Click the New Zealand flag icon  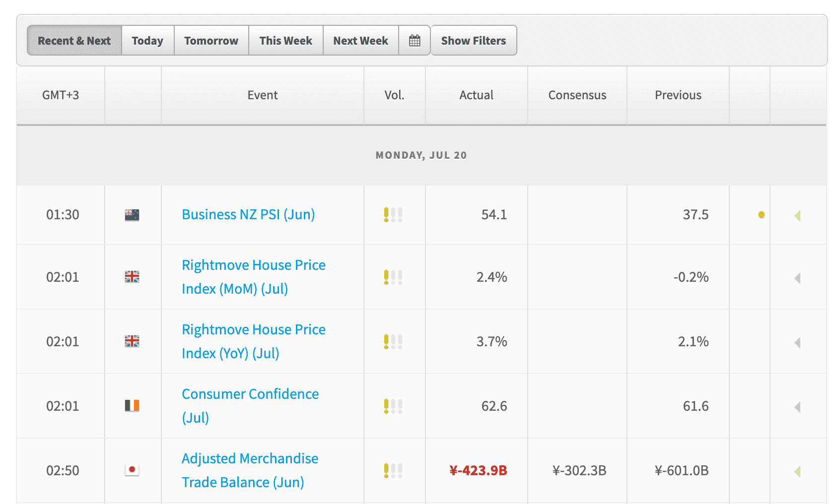pos(132,215)
